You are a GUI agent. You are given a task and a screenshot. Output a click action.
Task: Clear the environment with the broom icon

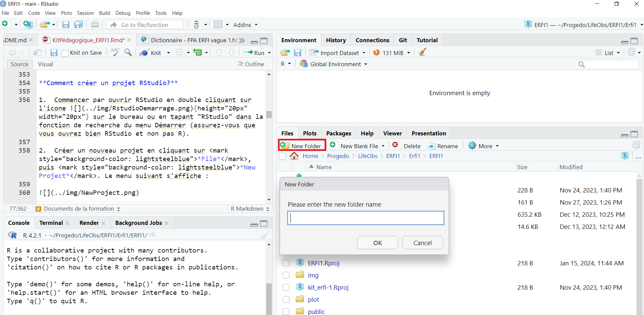(422, 52)
